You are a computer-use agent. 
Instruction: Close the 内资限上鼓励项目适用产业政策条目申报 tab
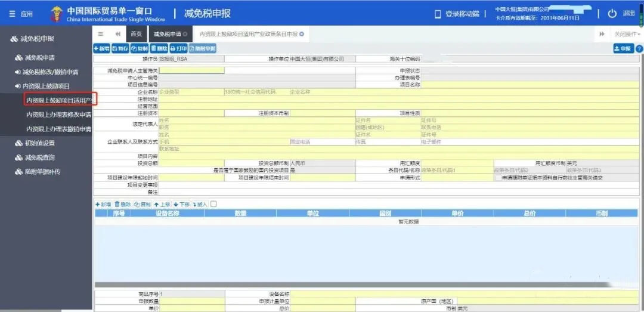(x=302, y=34)
